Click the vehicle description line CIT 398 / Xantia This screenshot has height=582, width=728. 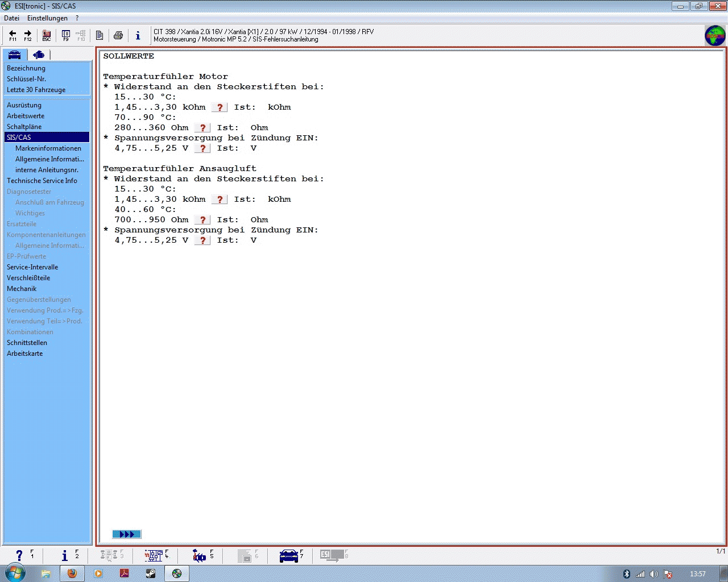[263, 32]
